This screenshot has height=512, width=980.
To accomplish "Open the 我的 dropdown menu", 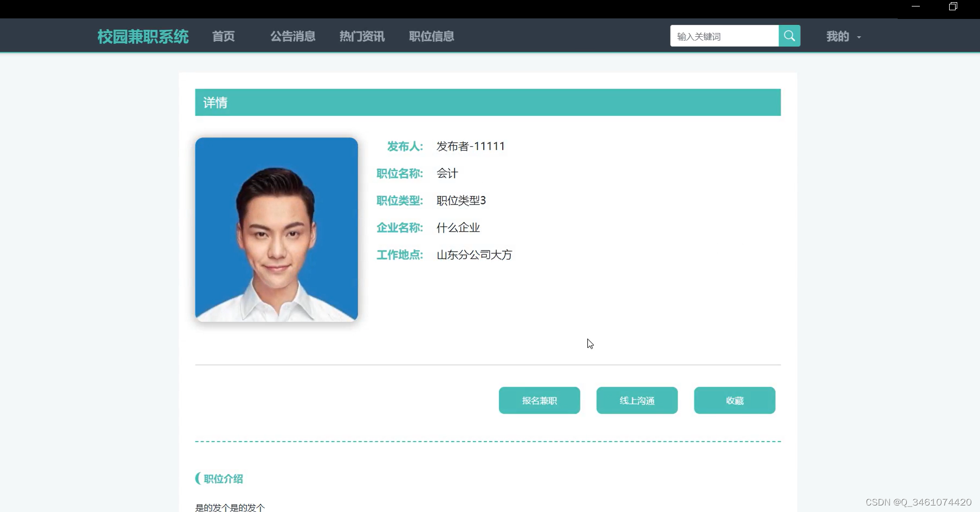I will (x=843, y=36).
